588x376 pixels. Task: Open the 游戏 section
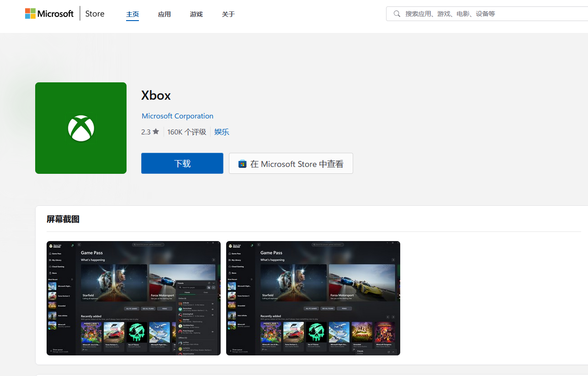pos(196,14)
